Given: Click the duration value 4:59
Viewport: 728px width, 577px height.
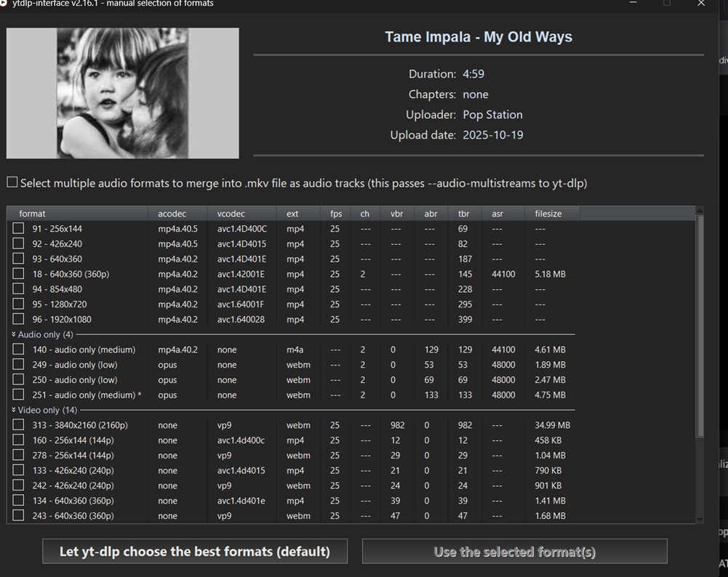Looking at the screenshot, I should coord(473,73).
